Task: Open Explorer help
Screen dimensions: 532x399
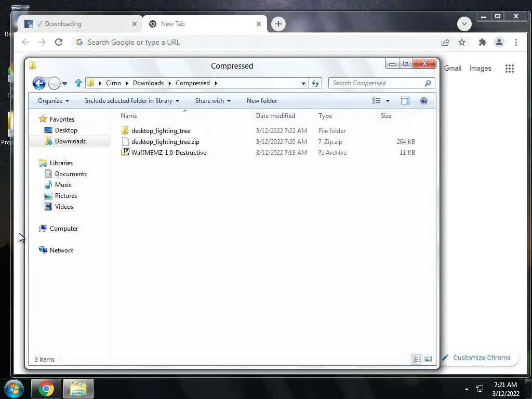Action: tap(424, 101)
